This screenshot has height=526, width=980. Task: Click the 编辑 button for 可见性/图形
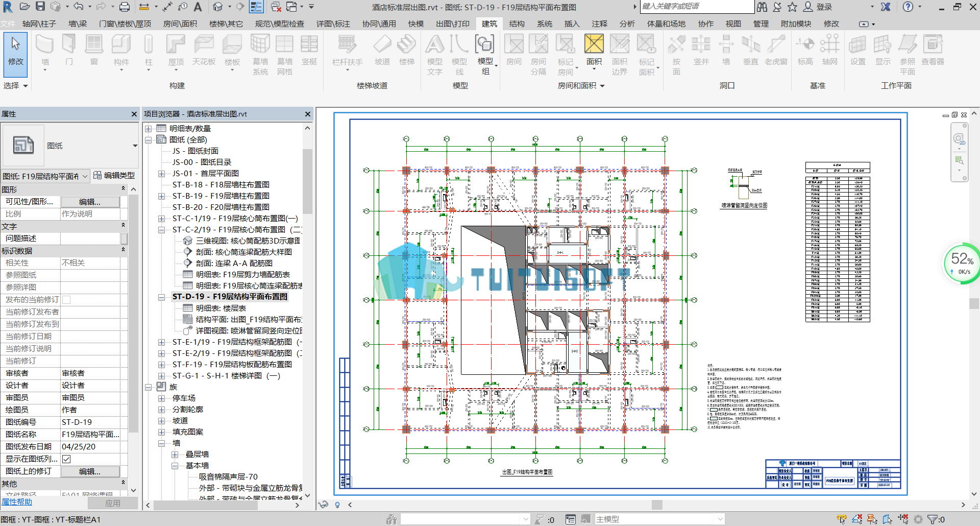point(90,202)
